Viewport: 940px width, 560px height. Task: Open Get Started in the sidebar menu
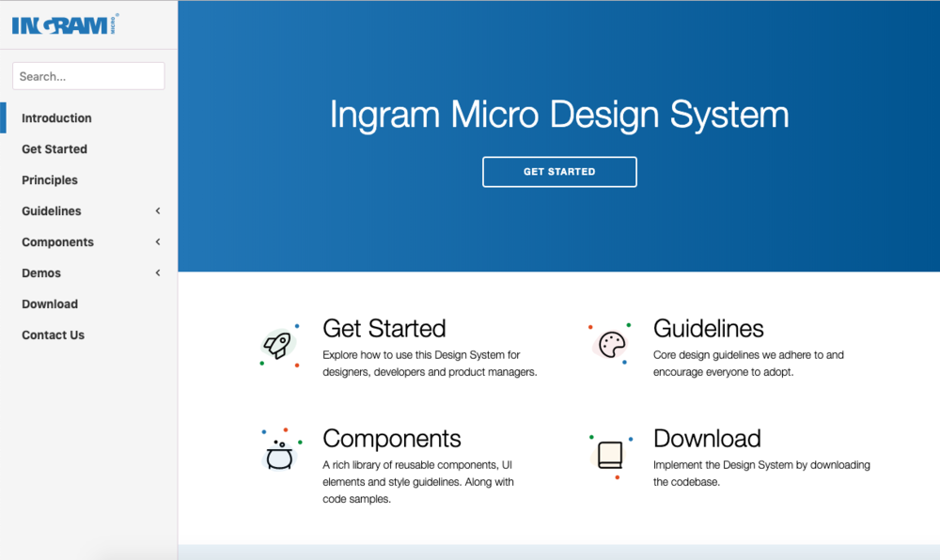tap(55, 149)
